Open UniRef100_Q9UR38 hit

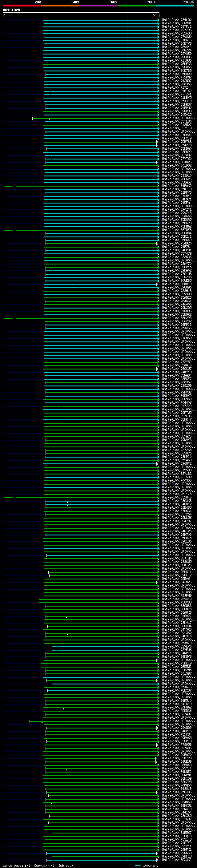coord(176,111)
